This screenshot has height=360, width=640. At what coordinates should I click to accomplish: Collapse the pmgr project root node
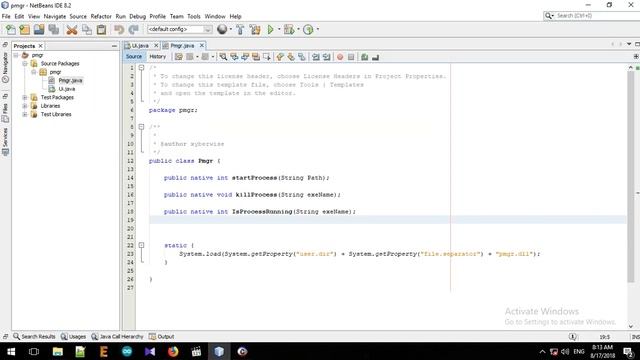point(16,55)
